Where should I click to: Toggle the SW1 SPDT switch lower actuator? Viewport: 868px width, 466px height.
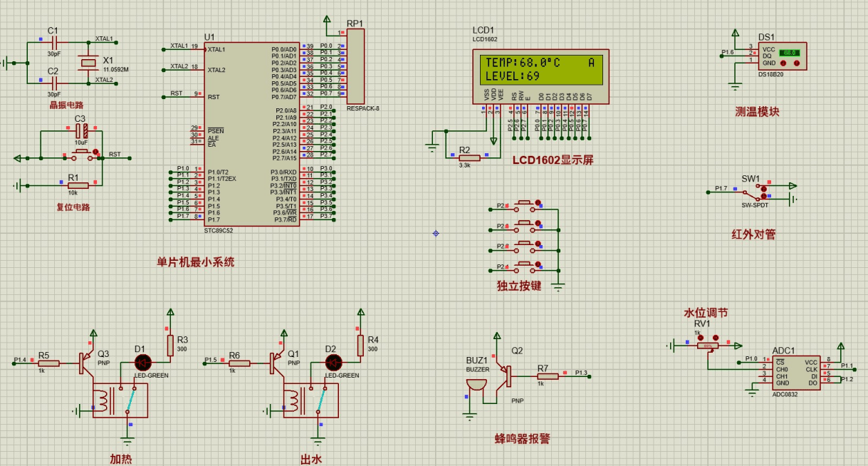click(765, 196)
